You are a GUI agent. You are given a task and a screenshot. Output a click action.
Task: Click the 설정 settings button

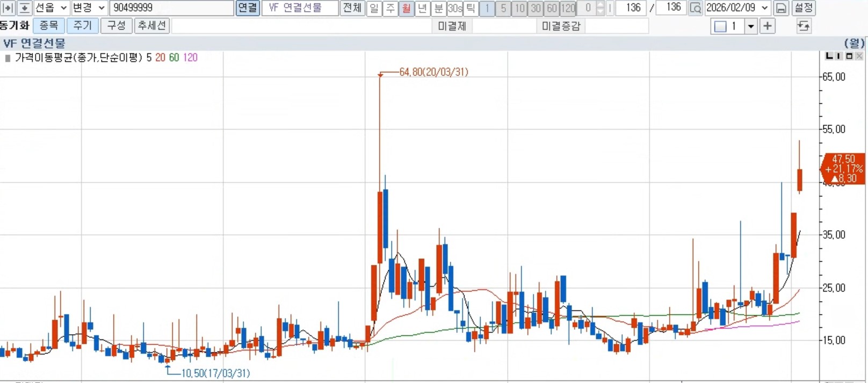click(x=804, y=8)
